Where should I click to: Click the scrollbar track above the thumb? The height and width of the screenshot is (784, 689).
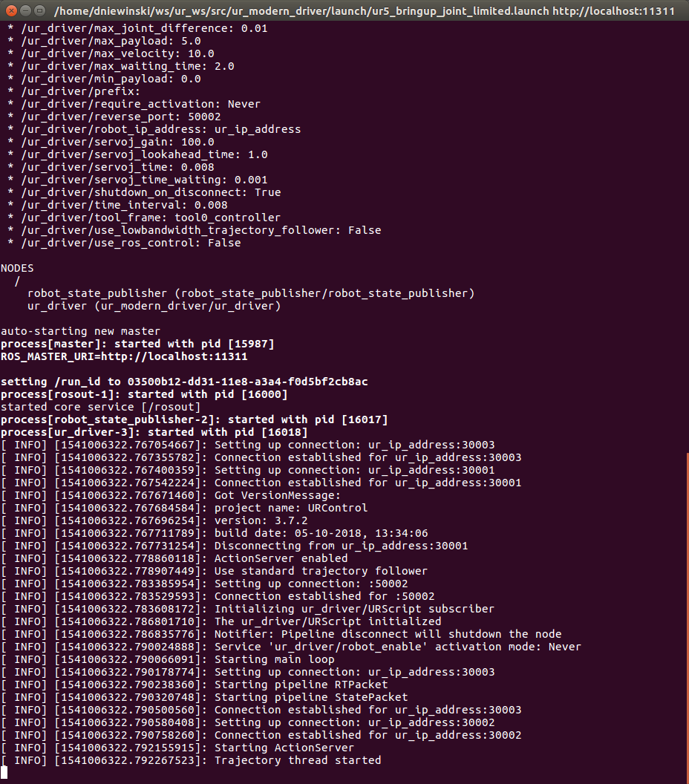click(x=688, y=238)
